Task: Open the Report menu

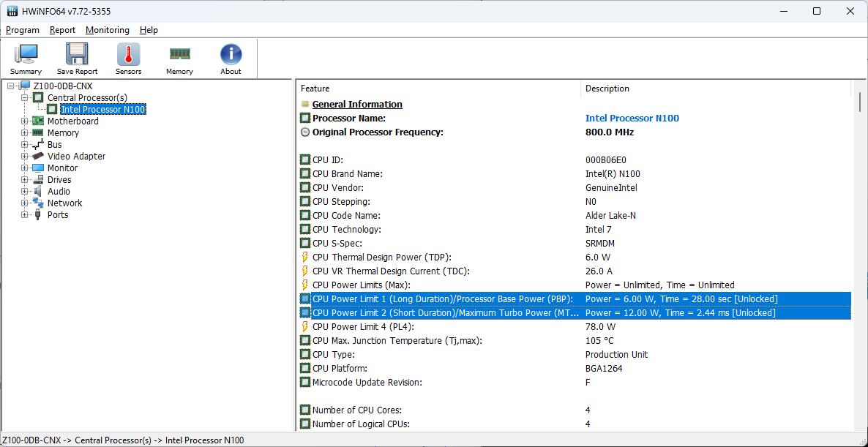Action: [x=62, y=30]
